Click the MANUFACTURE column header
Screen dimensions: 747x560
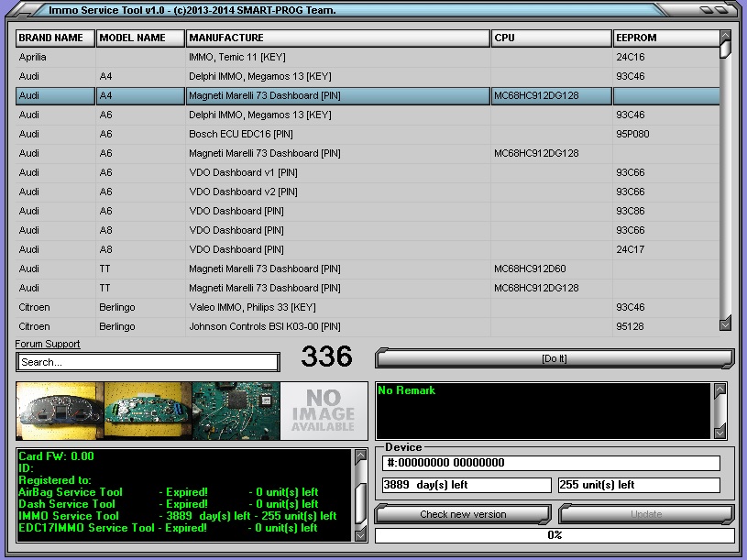coord(337,38)
